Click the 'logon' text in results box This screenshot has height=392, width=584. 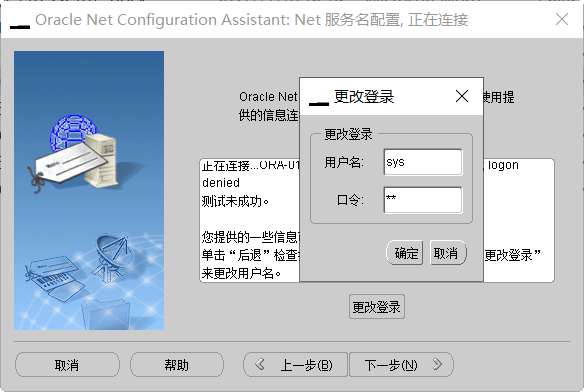[x=503, y=165]
